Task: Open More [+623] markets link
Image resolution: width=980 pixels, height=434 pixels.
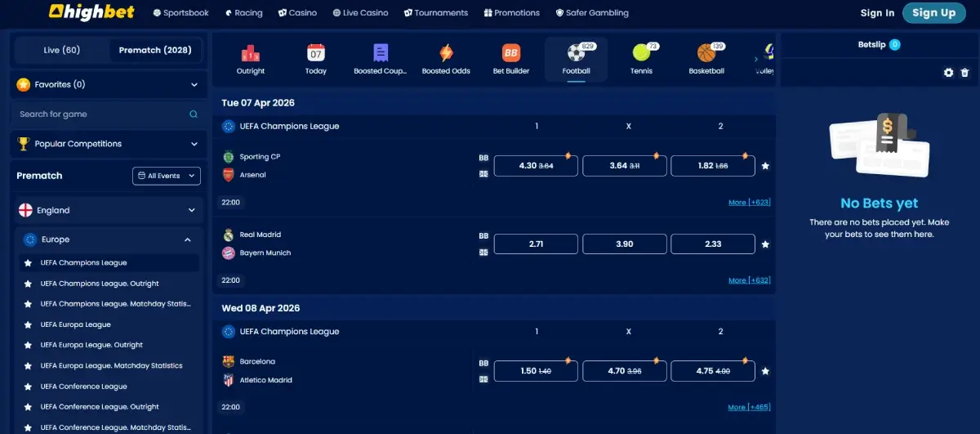Action: (749, 202)
